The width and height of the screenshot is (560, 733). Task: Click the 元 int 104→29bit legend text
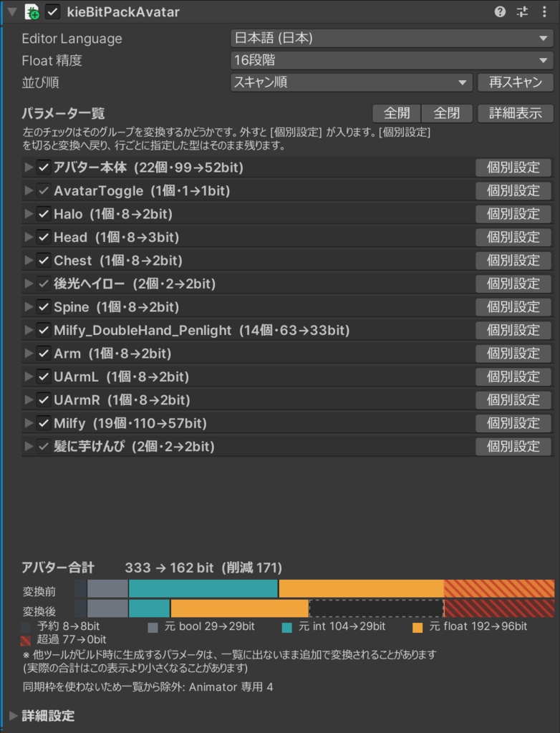point(342,626)
